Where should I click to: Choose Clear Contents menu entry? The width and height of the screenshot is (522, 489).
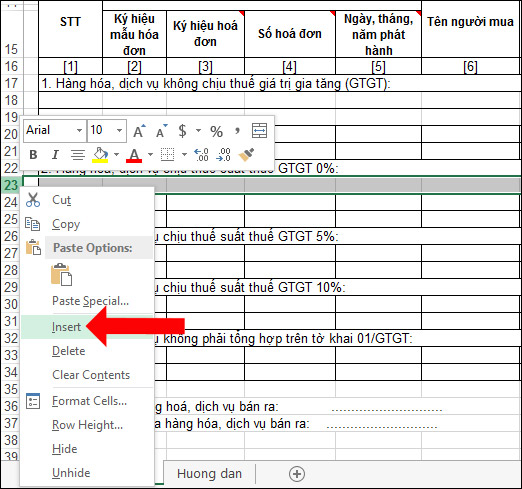click(x=87, y=375)
